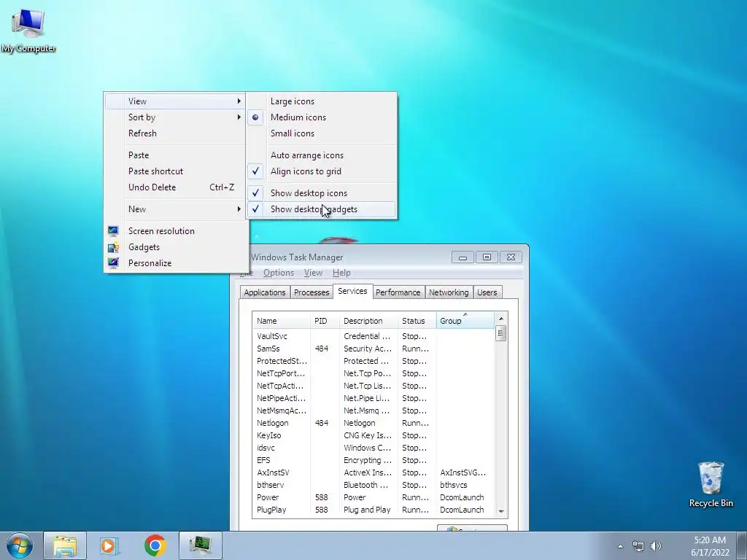Sort services by Status column
Image resolution: width=747 pixels, height=560 pixels.
[417, 321]
